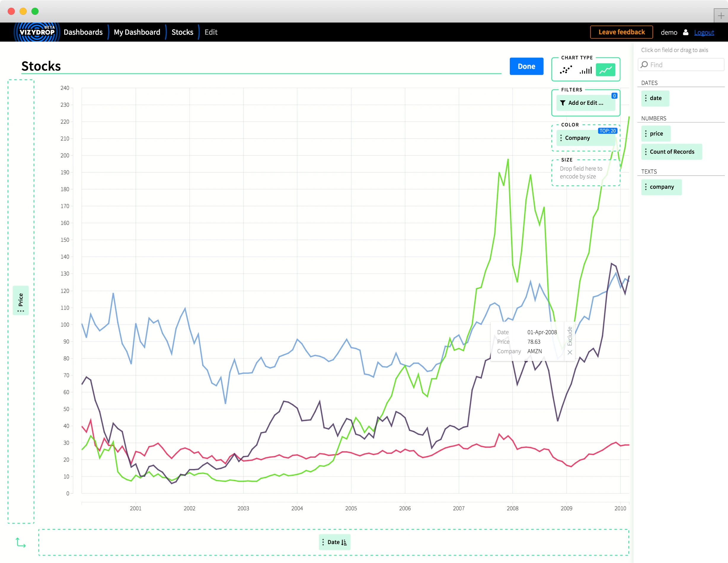Image resolution: width=728 pixels, height=563 pixels.
Task: Click the Done button
Action: point(526,66)
